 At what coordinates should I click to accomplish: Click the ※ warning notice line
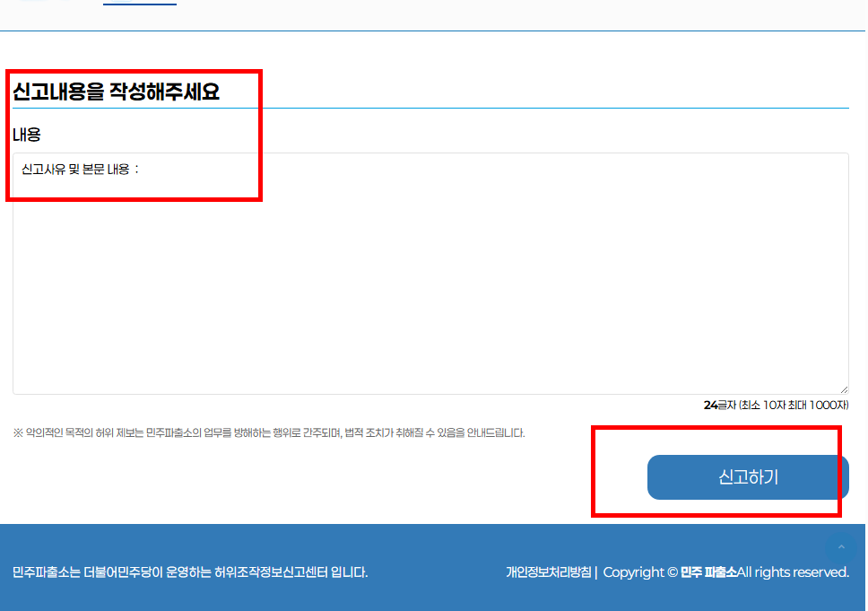pyautogui.click(x=269, y=432)
